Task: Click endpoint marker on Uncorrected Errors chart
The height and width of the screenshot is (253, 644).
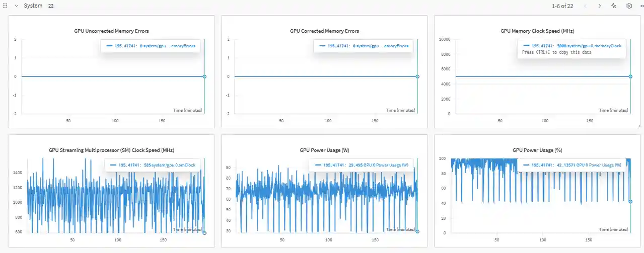Action: coord(204,76)
